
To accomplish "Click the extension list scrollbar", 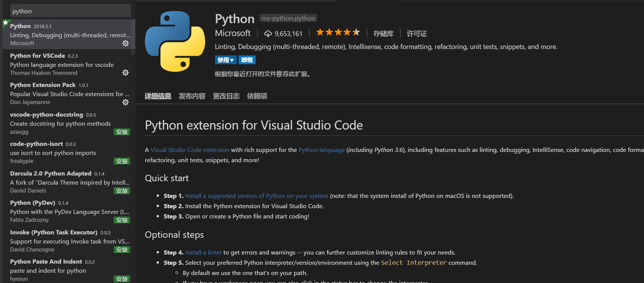I will click(133, 37).
